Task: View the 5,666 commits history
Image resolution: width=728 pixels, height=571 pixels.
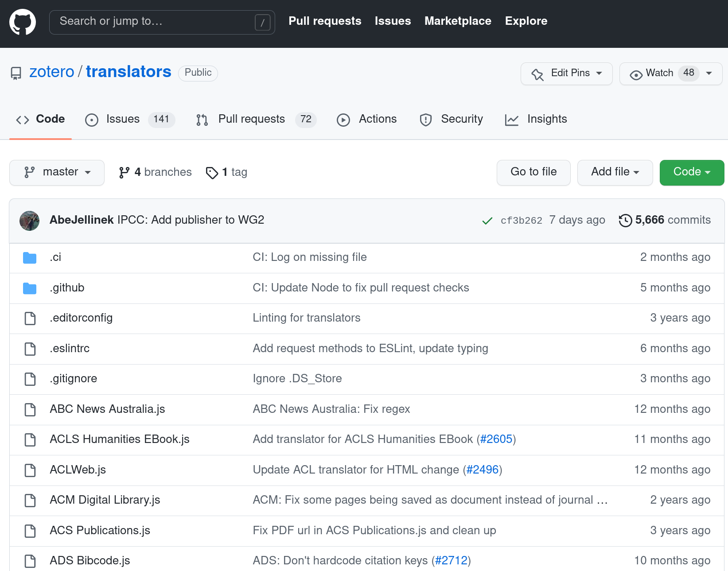Action: coord(665,220)
